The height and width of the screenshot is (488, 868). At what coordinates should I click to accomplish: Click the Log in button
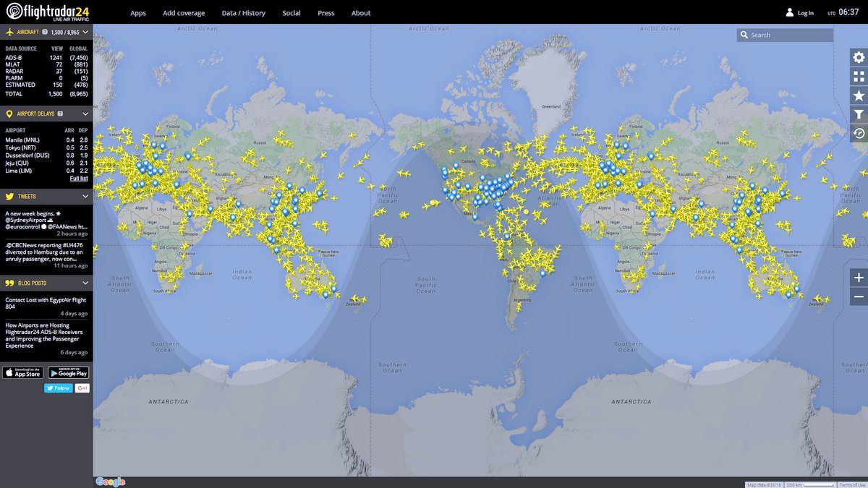click(x=805, y=13)
